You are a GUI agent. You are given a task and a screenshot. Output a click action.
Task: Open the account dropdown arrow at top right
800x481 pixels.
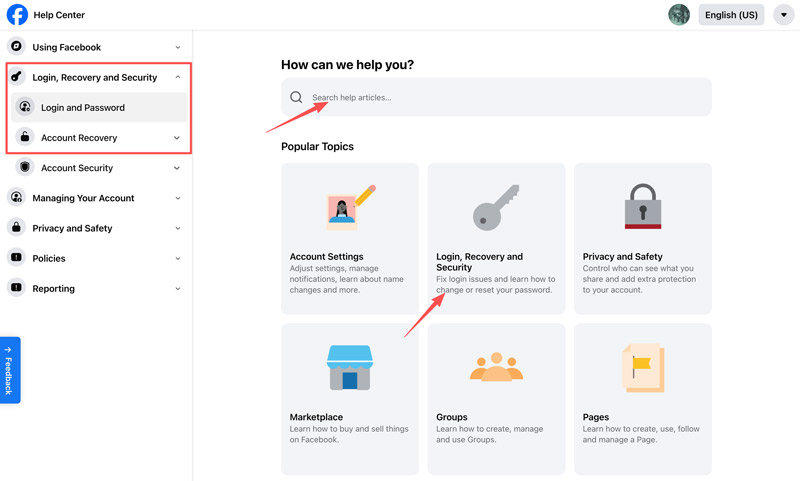coord(784,15)
